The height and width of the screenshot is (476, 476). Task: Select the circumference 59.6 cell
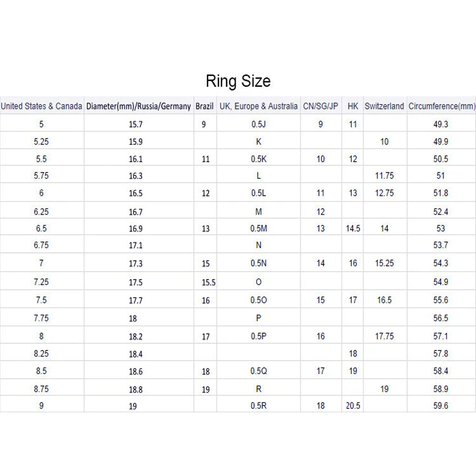click(441, 406)
